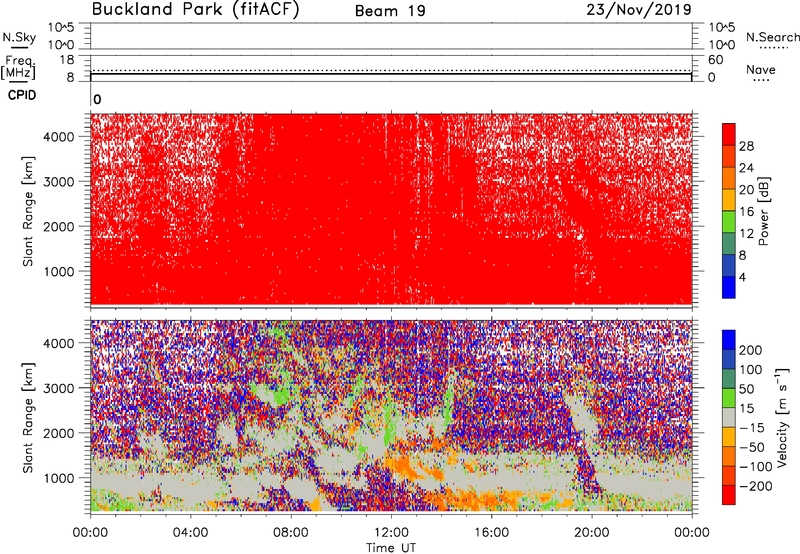Click the '-200' label on velocity colorbar

coord(756,486)
